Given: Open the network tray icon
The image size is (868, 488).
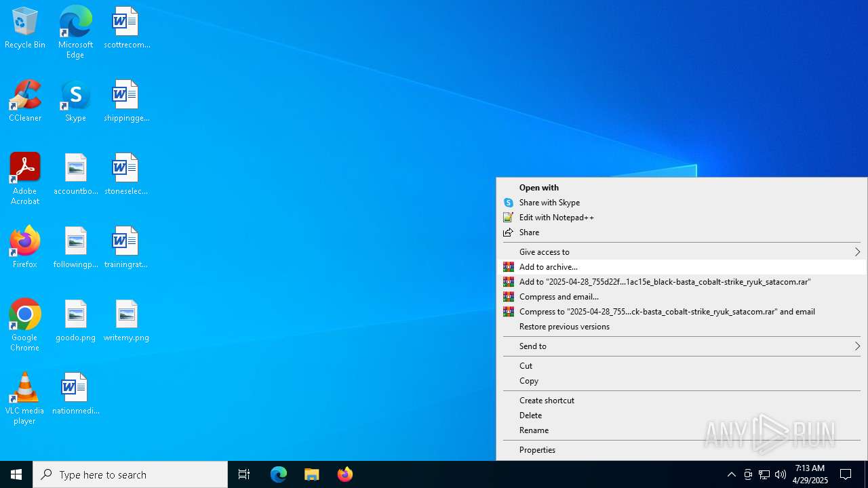Looking at the screenshot, I should click(764, 474).
